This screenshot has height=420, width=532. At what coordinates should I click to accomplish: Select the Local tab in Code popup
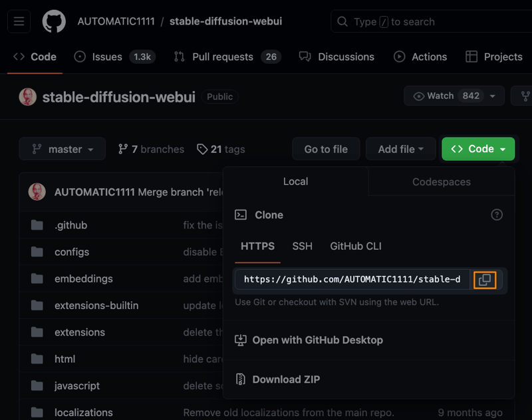pyautogui.click(x=295, y=181)
